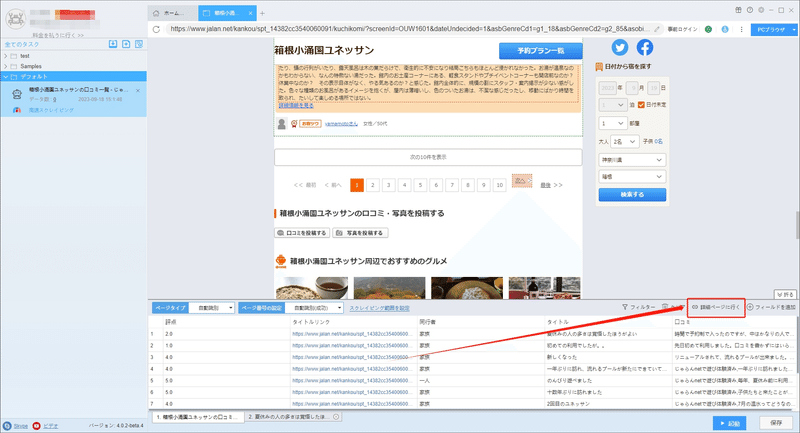The height and width of the screenshot is (433, 800).
Task: Expand the Samples folder
Action: coord(6,66)
